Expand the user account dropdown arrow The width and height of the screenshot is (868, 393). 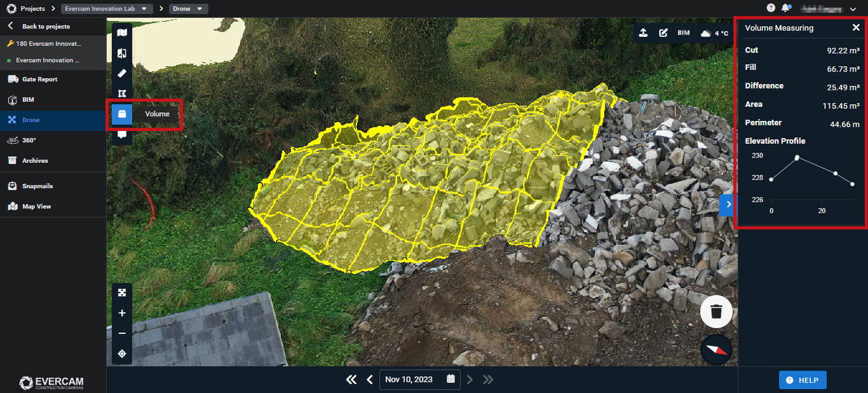853,9
